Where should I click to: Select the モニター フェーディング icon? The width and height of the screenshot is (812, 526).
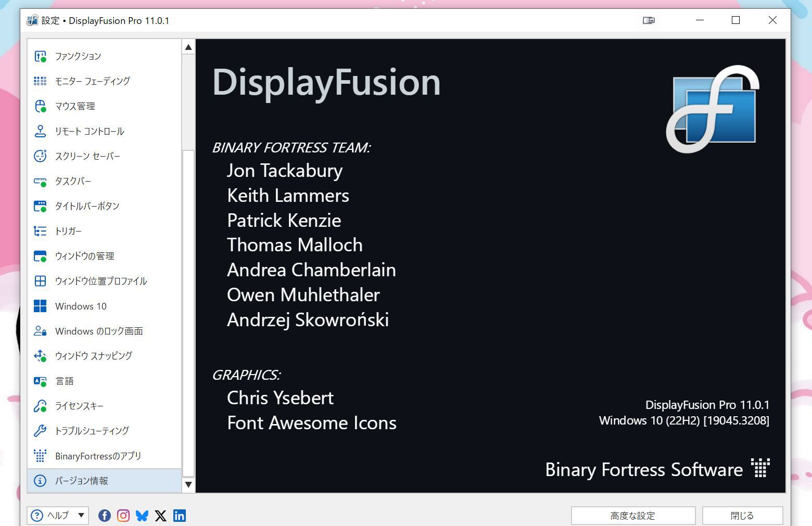[40, 81]
